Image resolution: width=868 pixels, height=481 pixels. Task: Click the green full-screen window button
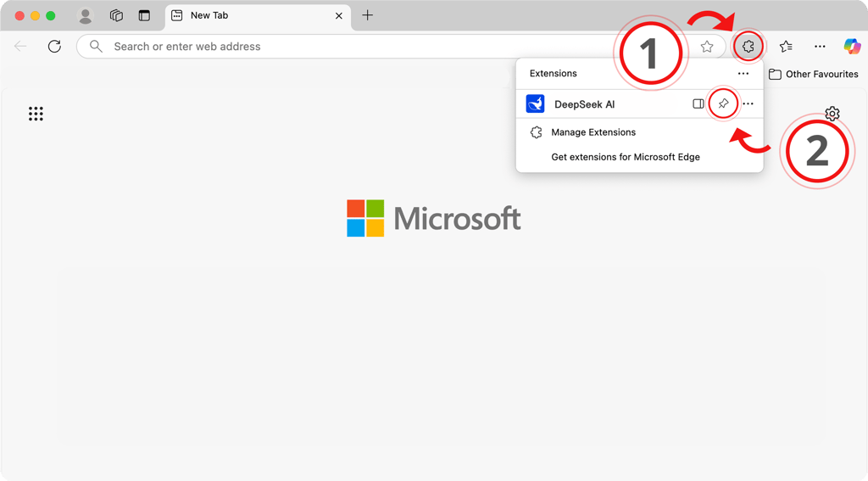[x=50, y=15]
